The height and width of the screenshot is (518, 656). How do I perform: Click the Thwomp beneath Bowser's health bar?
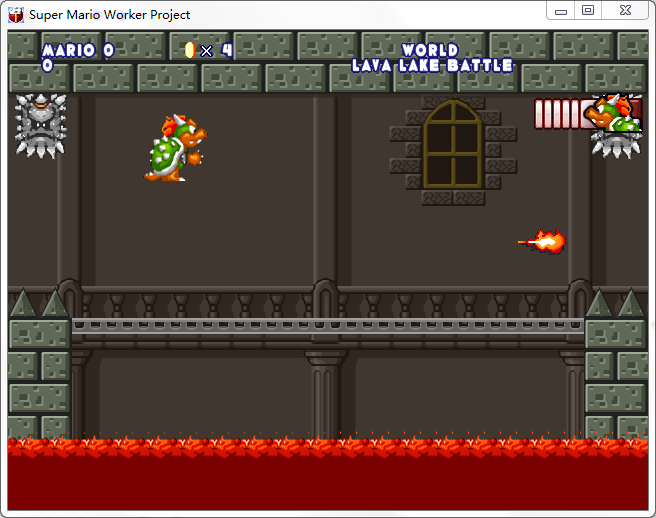click(615, 145)
